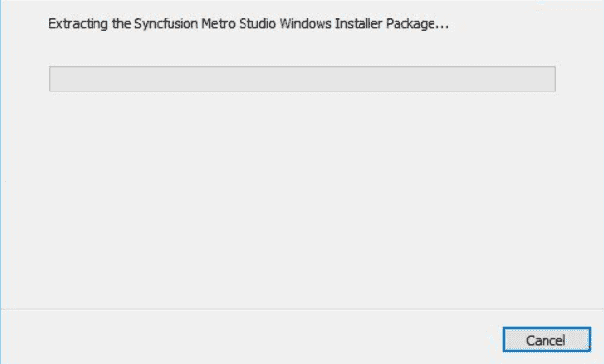The width and height of the screenshot is (604, 364).
Task: Select the word 'Syncfusion' in the status message
Action: point(166,24)
